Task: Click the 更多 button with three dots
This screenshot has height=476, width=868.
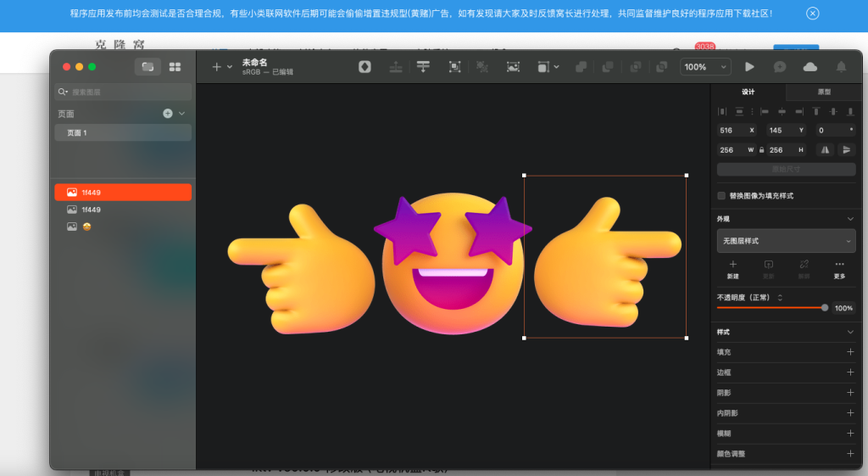Action: (840, 269)
